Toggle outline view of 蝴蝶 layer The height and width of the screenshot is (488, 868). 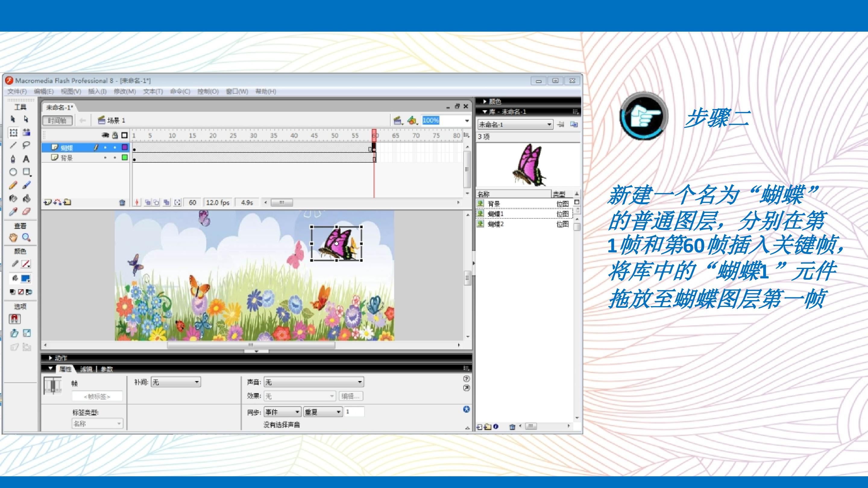pos(125,147)
